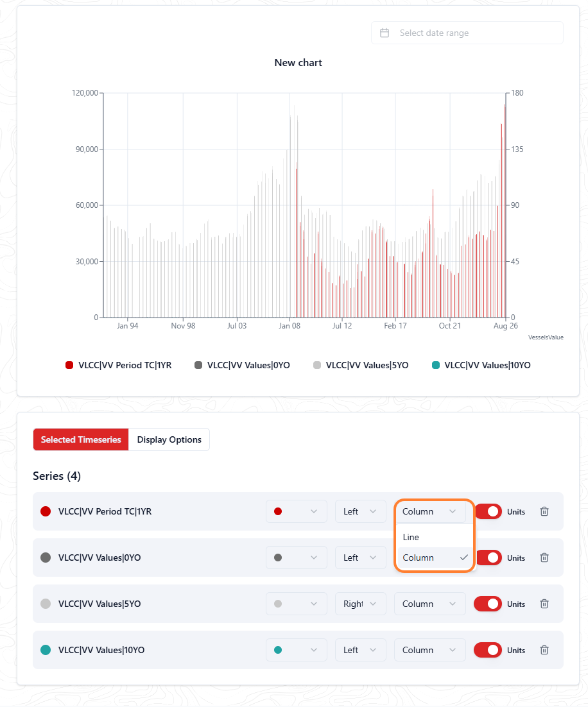The width and height of the screenshot is (588, 707).
Task: Switch off Units for VLCC|VV Values|10YO
Action: pos(488,650)
